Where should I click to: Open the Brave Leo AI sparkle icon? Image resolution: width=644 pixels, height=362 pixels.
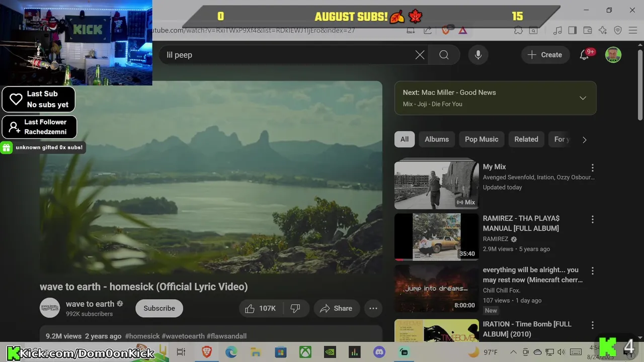click(x=603, y=30)
